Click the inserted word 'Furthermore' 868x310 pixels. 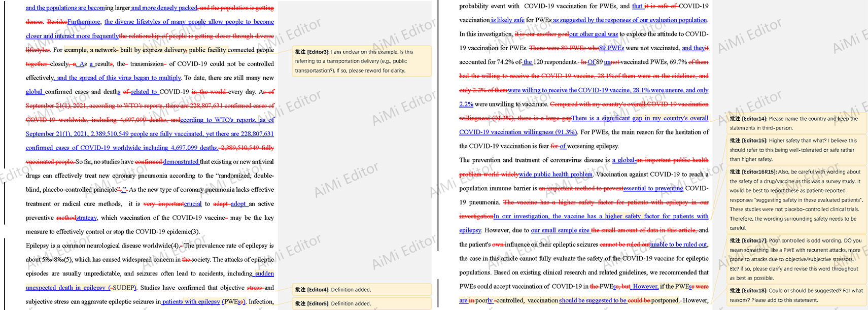(84, 22)
